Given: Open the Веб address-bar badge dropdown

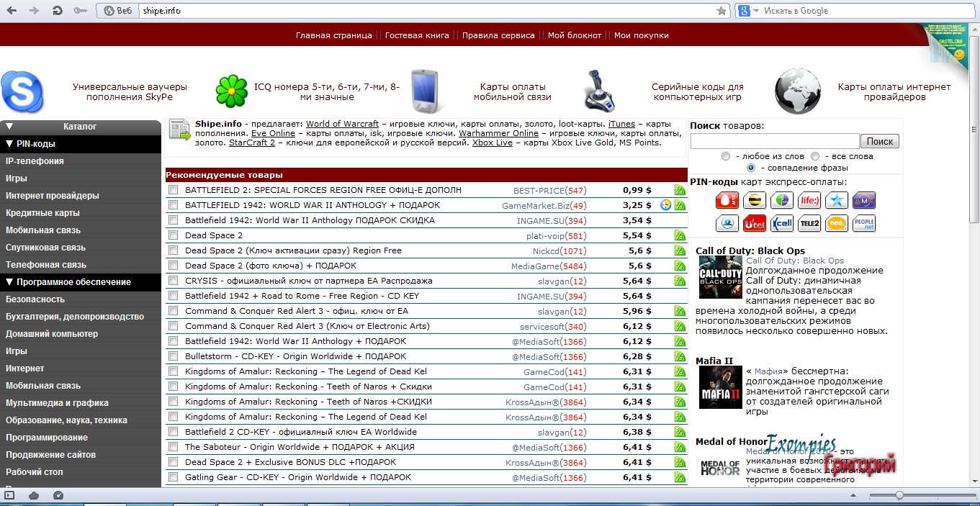Looking at the screenshot, I should click(x=119, y=11).
